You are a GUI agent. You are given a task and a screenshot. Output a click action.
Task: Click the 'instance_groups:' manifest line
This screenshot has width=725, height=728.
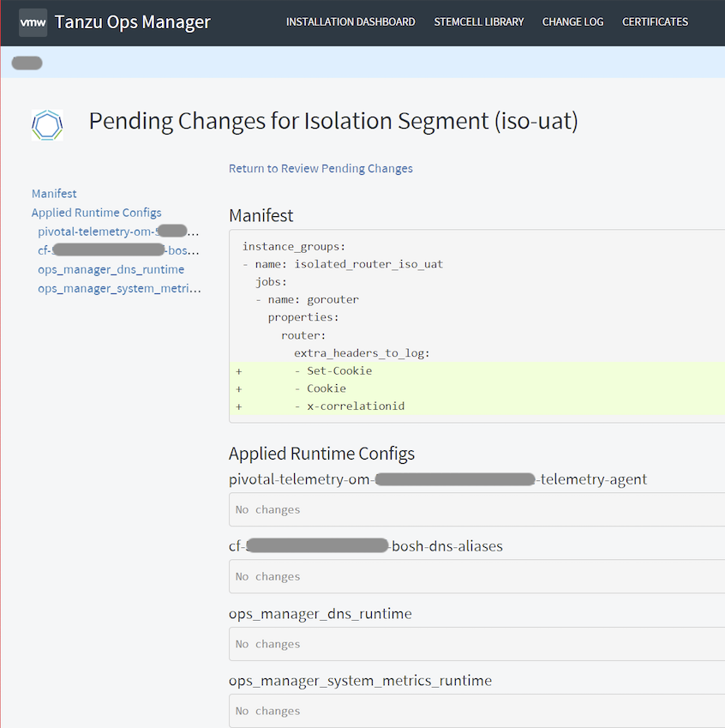(294, 247)
